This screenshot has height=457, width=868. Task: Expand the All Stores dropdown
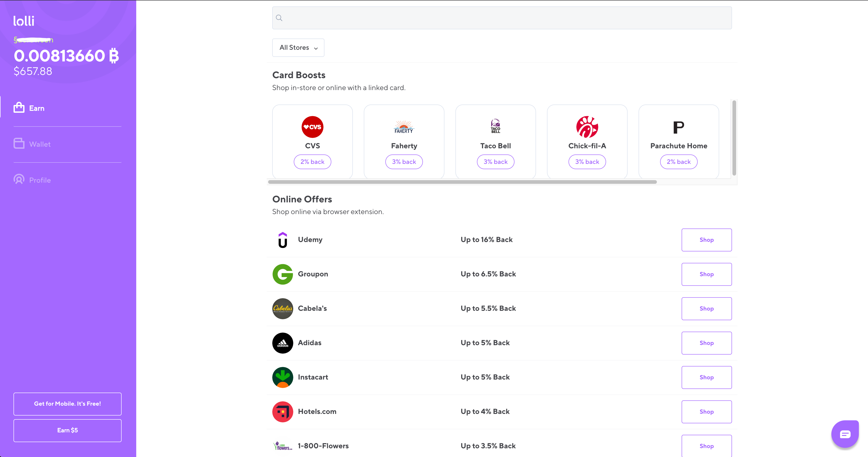pos(298,47)
